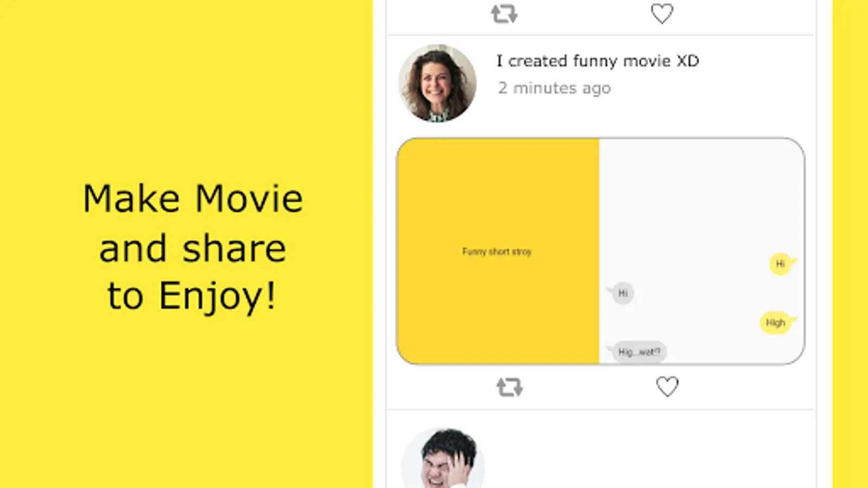
Task: Like the 'I created funny movie XD' post
Action: 667,387
